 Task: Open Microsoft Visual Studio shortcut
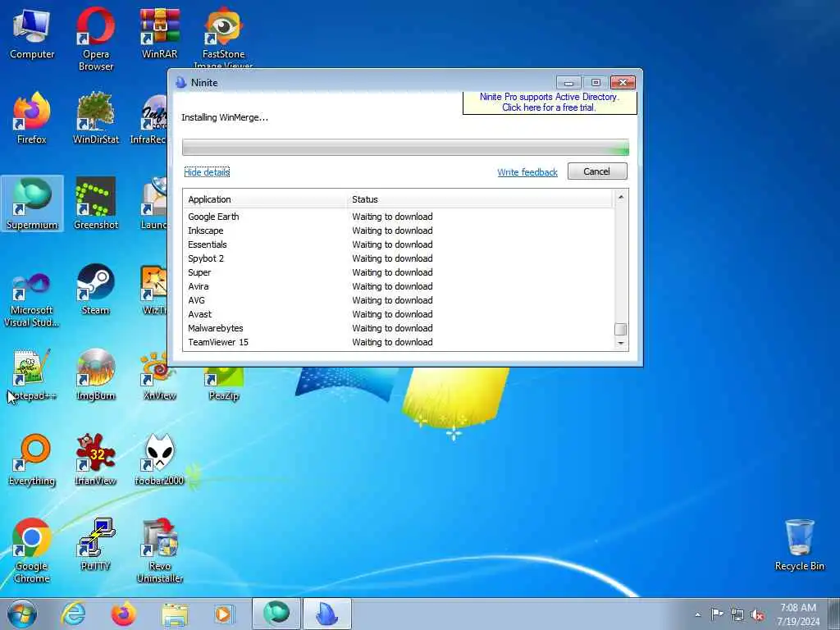click(x=32, y=299)
